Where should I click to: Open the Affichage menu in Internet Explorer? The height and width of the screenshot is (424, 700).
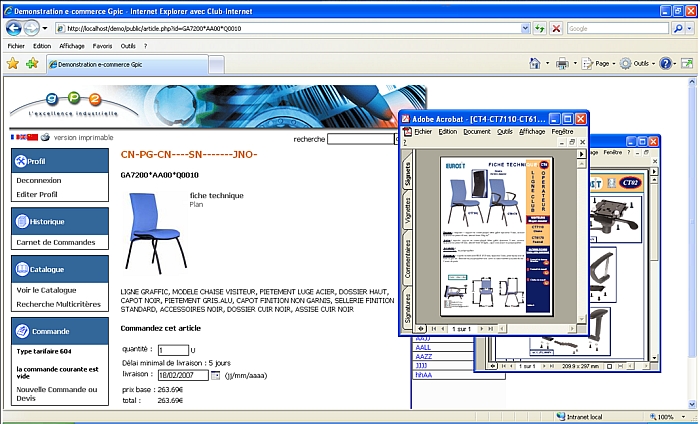click(x=72, y=46)
